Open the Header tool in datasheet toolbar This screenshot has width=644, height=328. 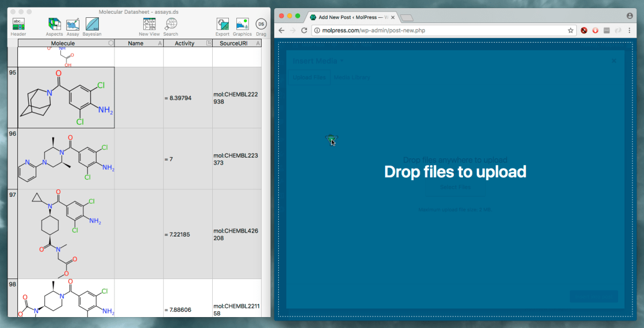pos(18,24)
